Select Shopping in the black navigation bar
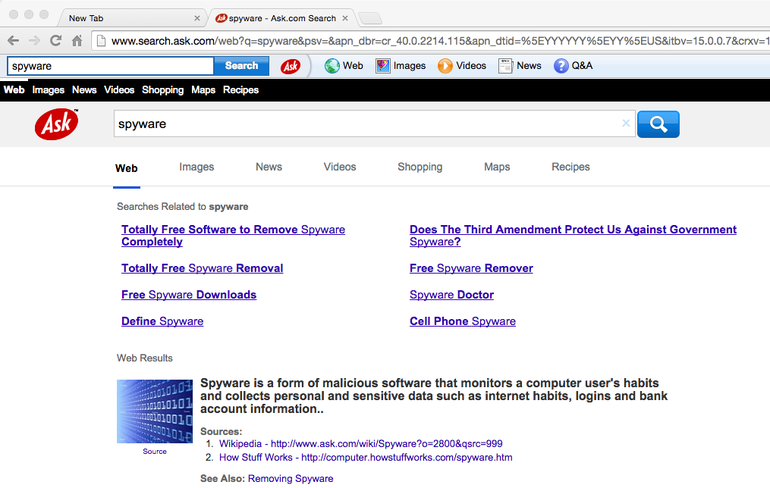This screenshot has width=770, height=488. pyautogui.click(x=163, y=90)
